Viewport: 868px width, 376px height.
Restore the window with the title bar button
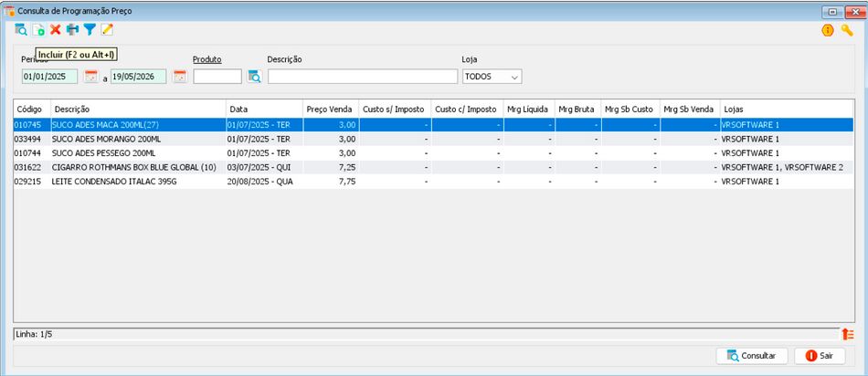tap(832, 11)
